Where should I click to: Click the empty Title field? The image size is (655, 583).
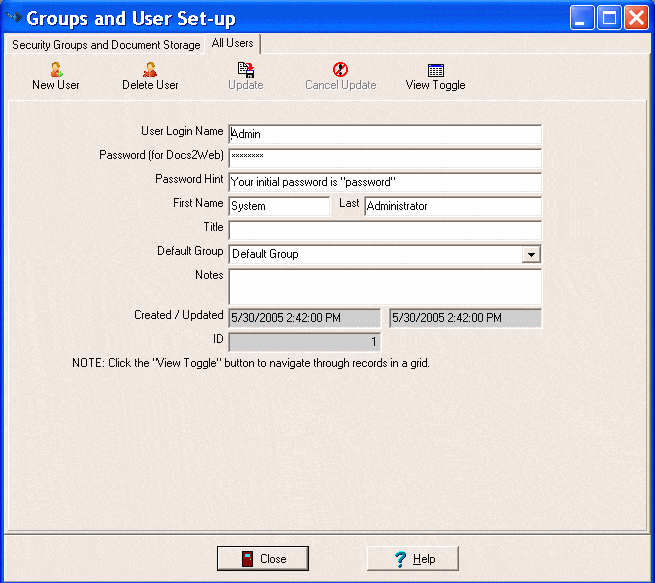coord(384,230)
